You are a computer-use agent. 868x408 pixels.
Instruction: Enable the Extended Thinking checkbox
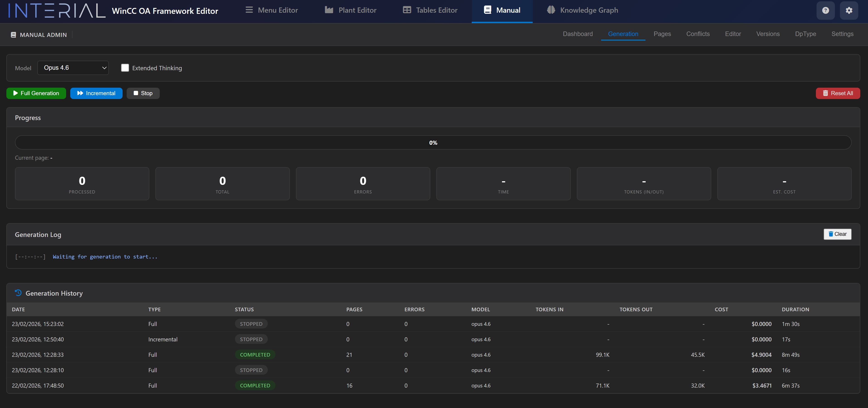coord(125,68)
